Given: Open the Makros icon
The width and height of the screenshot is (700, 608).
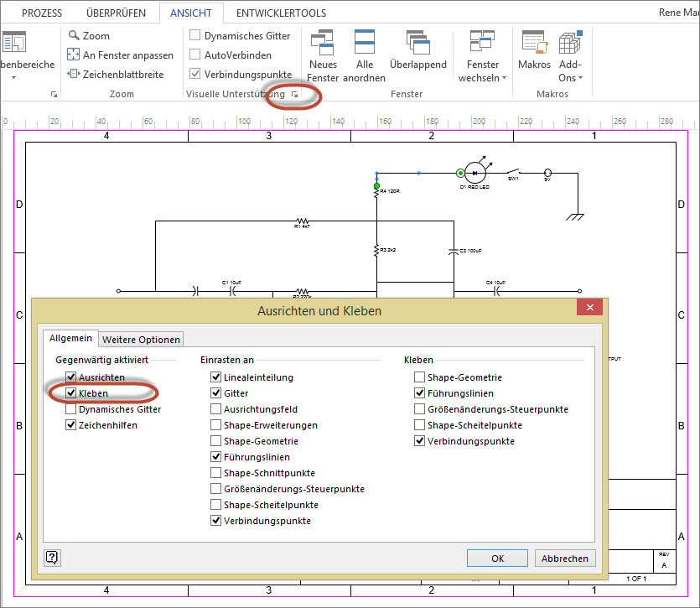Looking at the screenshot, I should click(534, 42).
